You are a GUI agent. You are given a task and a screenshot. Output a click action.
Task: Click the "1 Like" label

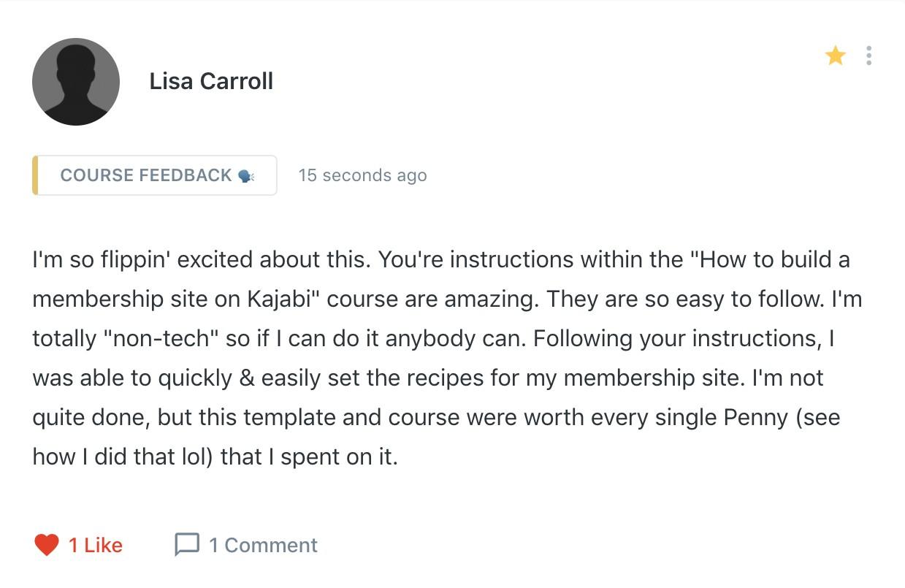pos(96,545)
